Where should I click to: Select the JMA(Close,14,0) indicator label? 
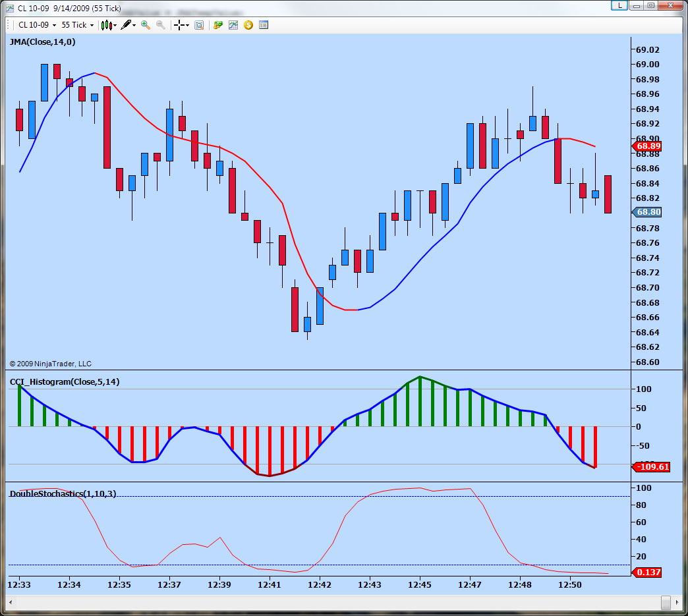(43, 42)
